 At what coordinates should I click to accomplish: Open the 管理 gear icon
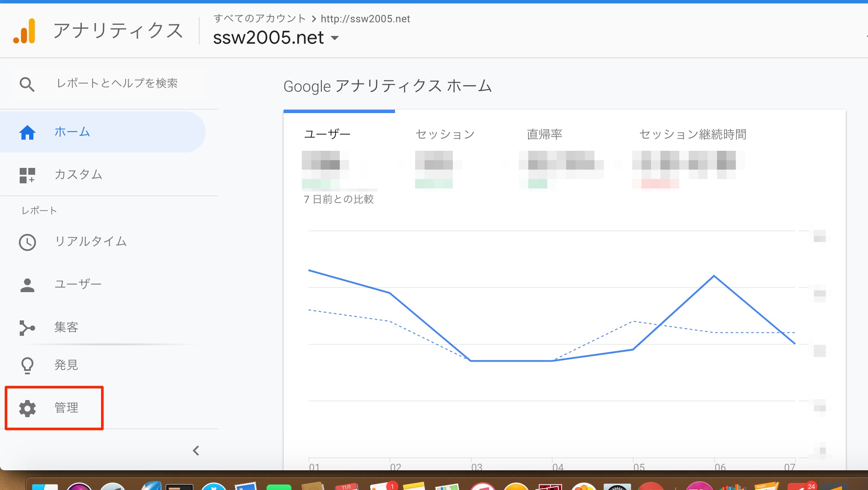27,408
